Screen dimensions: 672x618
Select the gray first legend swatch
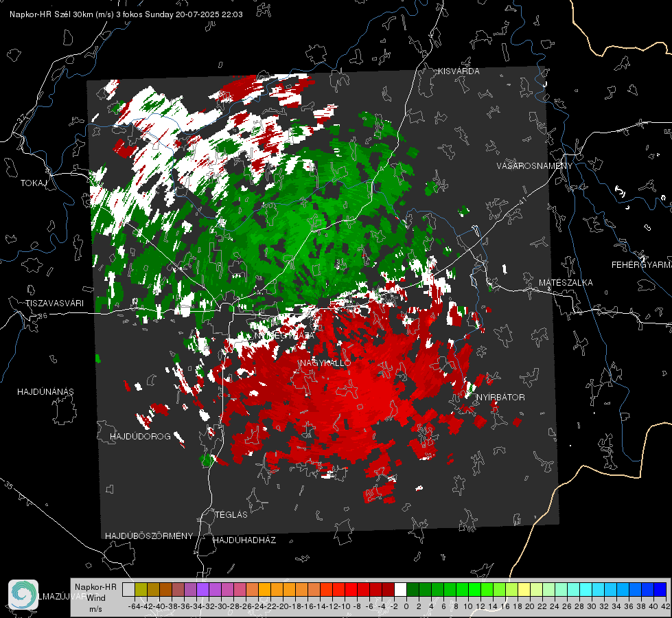[128, 589]
